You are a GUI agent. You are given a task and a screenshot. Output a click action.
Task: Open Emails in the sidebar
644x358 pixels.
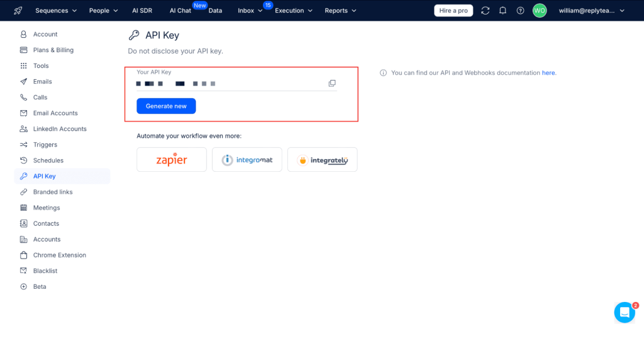click(42, 81)
